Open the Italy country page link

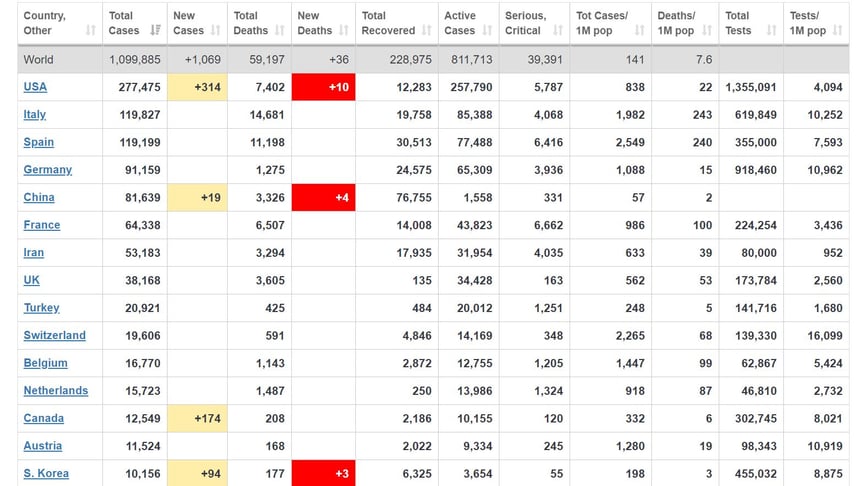click(35, 115)
